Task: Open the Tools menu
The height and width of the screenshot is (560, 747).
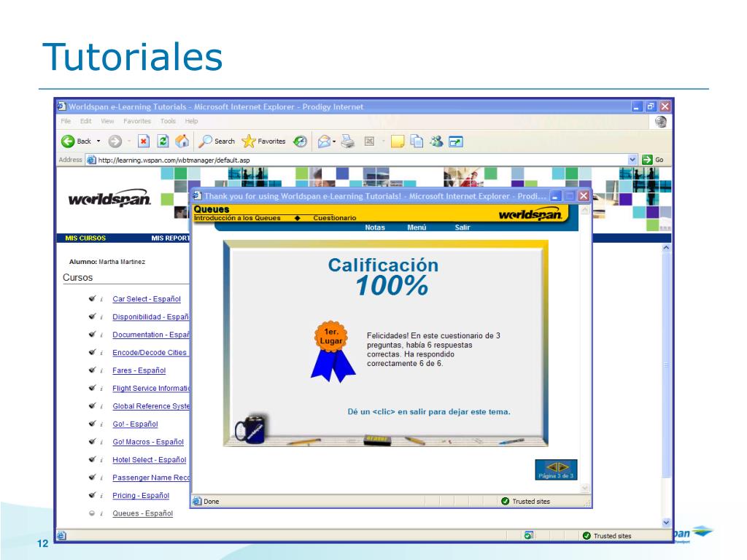Action: point(168,121)
